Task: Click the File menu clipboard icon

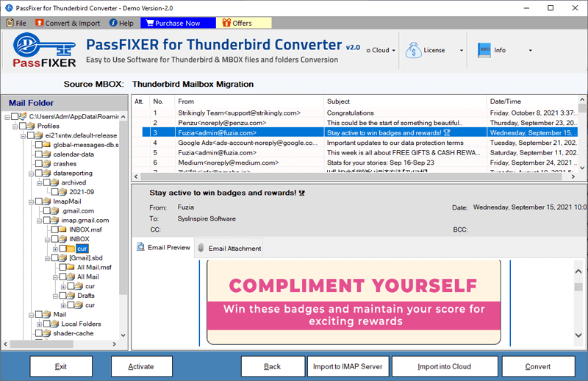Action: 10,23
